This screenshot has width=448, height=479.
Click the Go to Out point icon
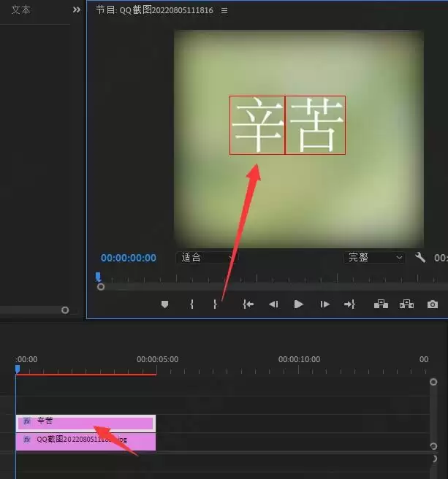click(349, 304)
